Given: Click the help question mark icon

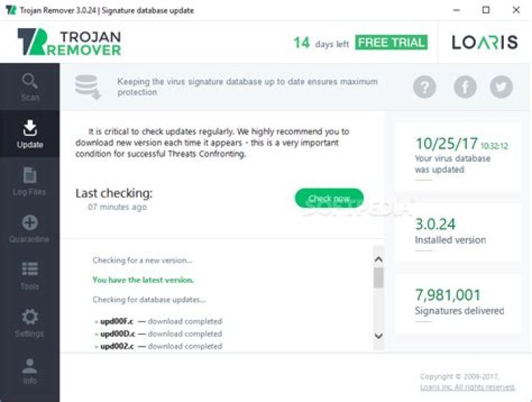Looking at the screenshot, I should point(424,87).
